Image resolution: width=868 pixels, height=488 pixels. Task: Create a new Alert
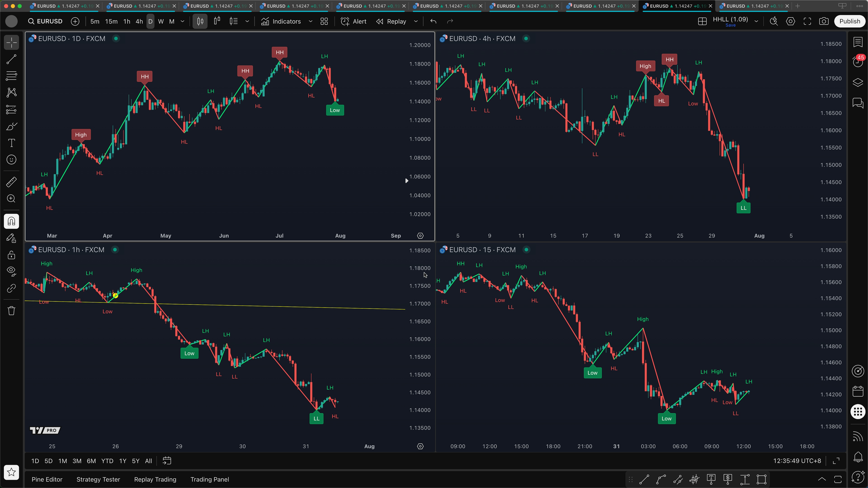(x=354, y=21)
